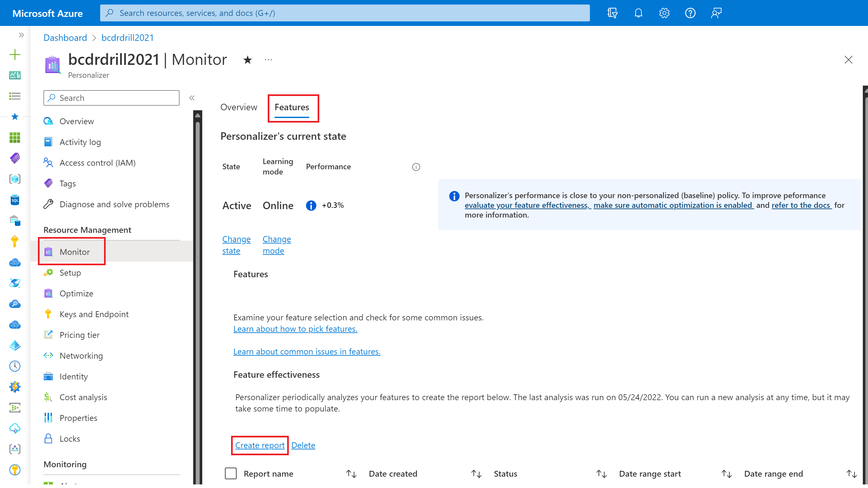Click the Cost analysis icon in sidebar

(x=49, y=397)
